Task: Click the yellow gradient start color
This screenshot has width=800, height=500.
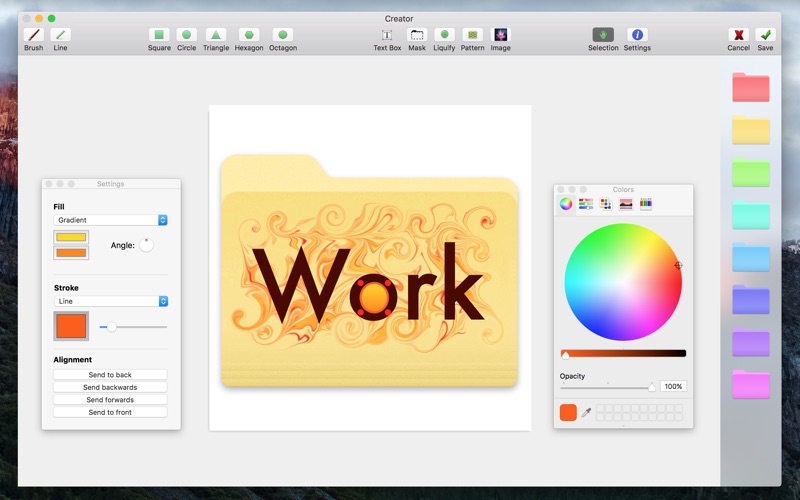Action: click(71, 237)
